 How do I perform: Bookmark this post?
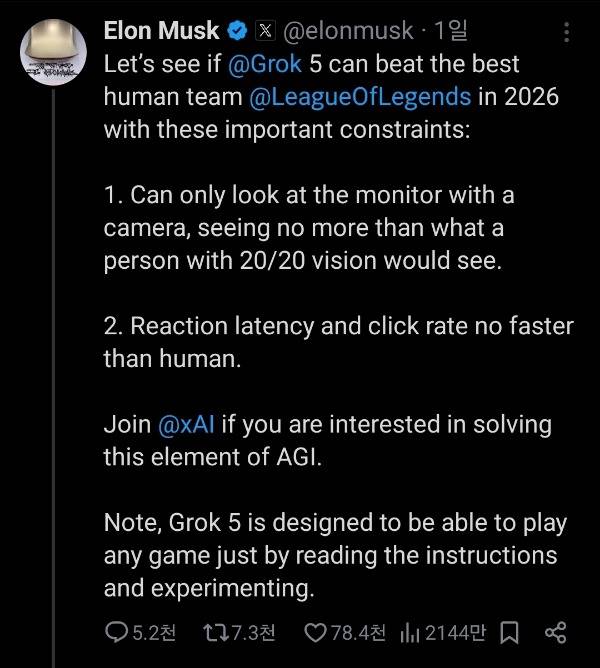tap(509, 632)
